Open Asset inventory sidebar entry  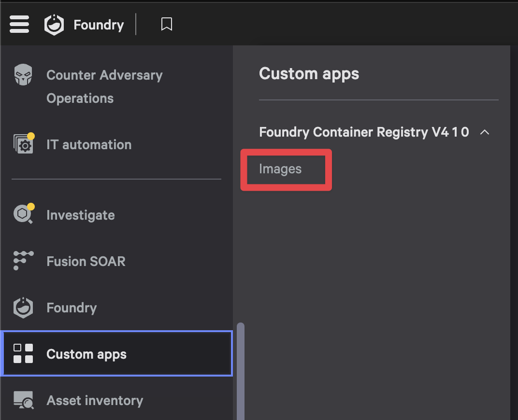pyautogui.click(x=95, y=401)
